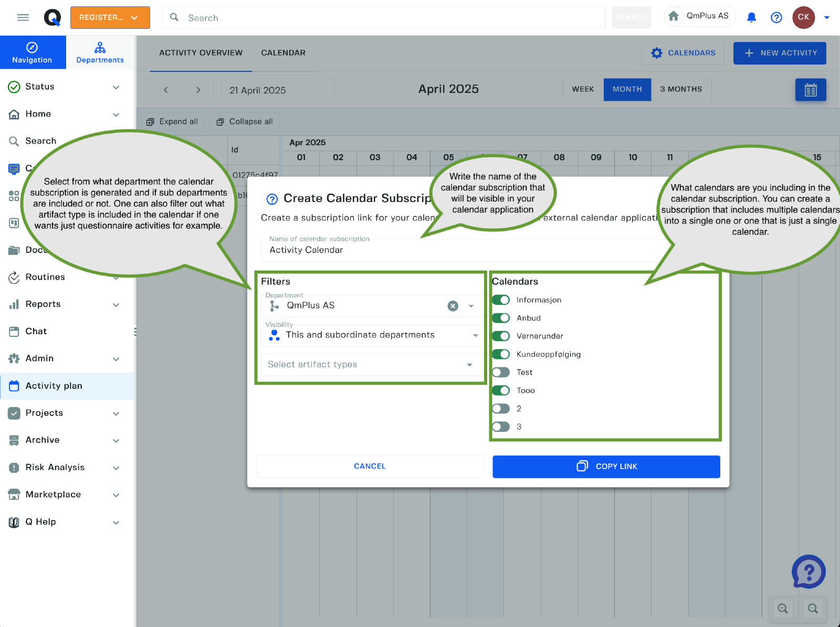Viewport: 840px width, 627px height.
Task: Open the calendar view icon button
Action: tap(810, 90)
